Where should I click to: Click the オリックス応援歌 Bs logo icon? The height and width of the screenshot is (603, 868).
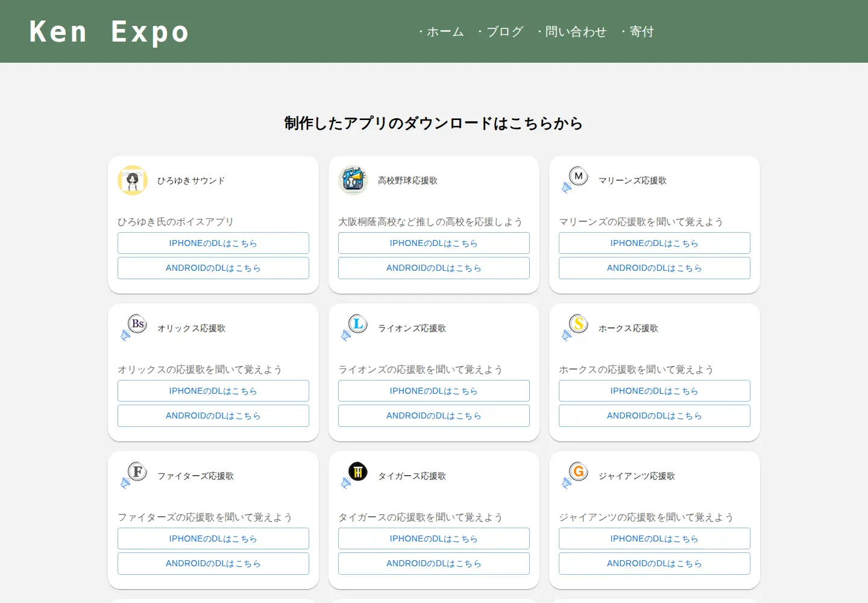[133, 328]
